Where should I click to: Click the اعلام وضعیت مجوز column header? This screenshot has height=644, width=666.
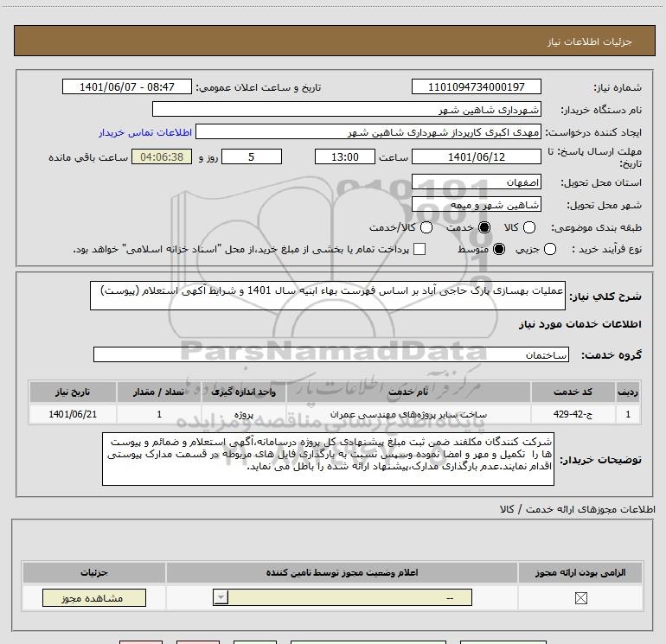point(342,572)
